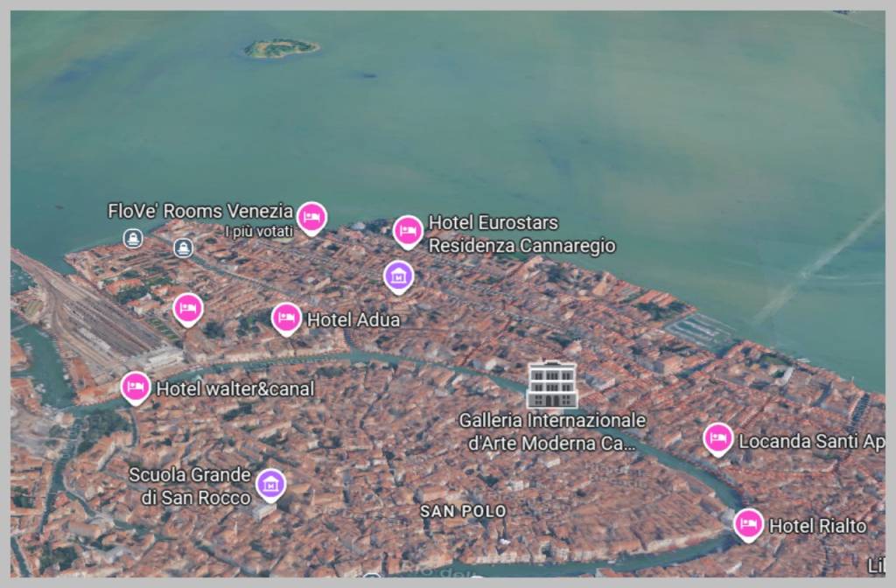This screenshot has height=588, width=896.
Task: Select the second ferry stop icon near the station
Action: coord(184,247)
